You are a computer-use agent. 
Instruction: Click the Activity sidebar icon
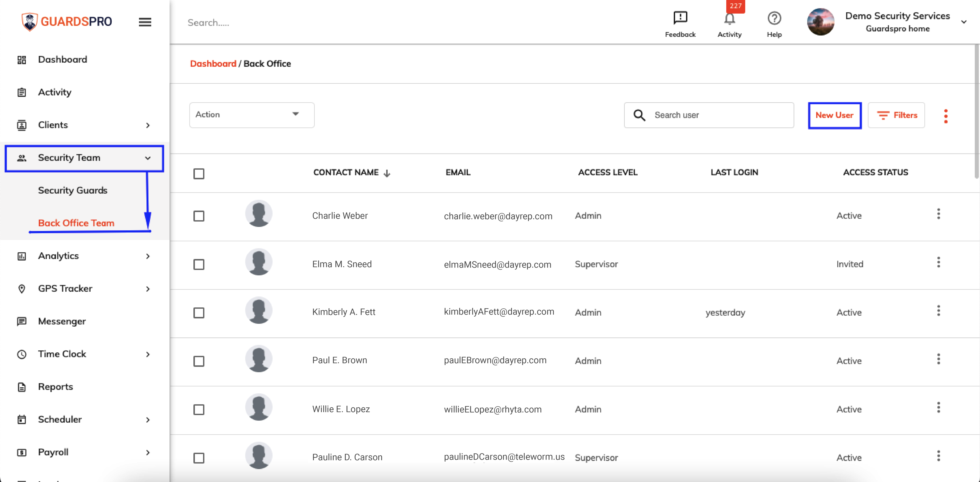click(x=22, y=92)
